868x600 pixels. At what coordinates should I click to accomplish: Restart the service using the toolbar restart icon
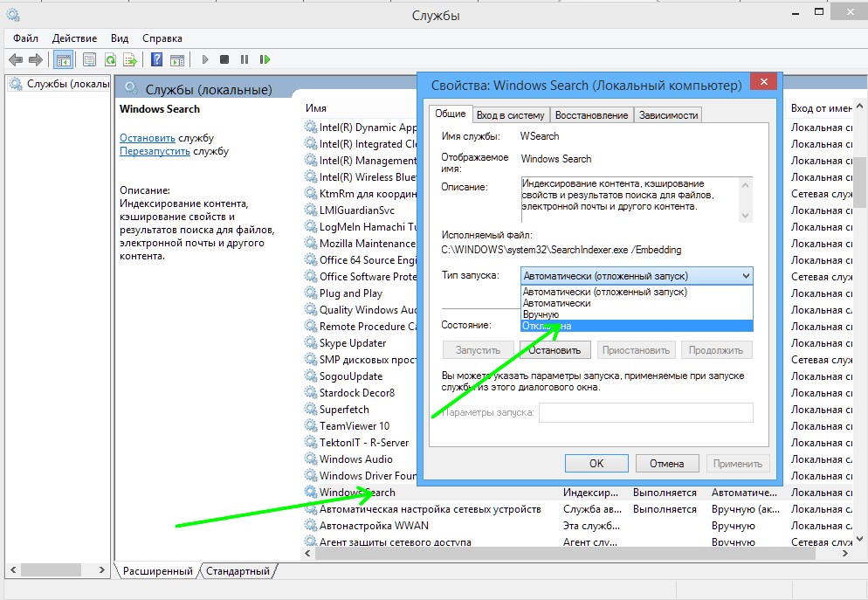(x=265, y=59)
